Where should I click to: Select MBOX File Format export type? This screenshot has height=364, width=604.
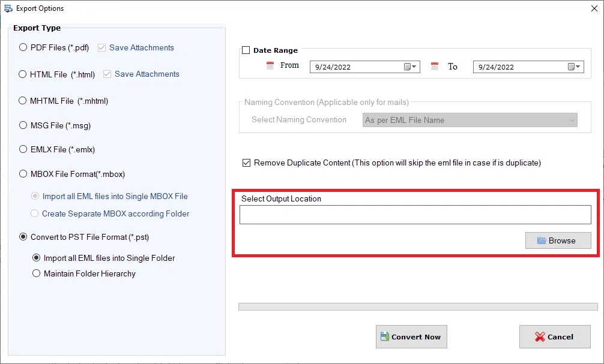[x=23, y=174]
